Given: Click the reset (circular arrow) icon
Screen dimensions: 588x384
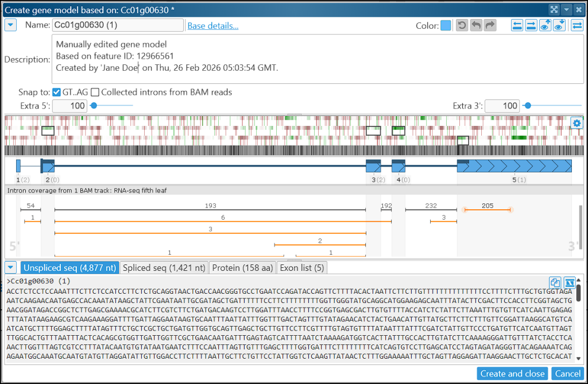Looking at the screenshot, I should [x=462, y=25].
